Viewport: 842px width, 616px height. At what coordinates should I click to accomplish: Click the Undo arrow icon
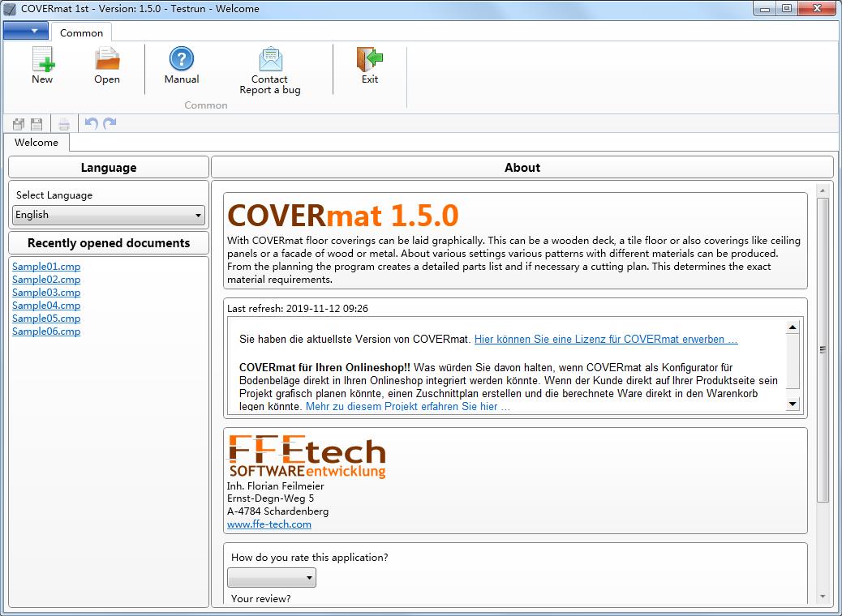[x=92, y=123]
